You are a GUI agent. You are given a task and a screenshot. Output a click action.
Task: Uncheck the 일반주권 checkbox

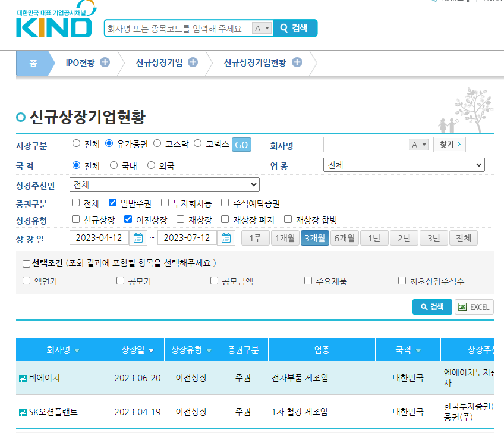pos(113,203)
